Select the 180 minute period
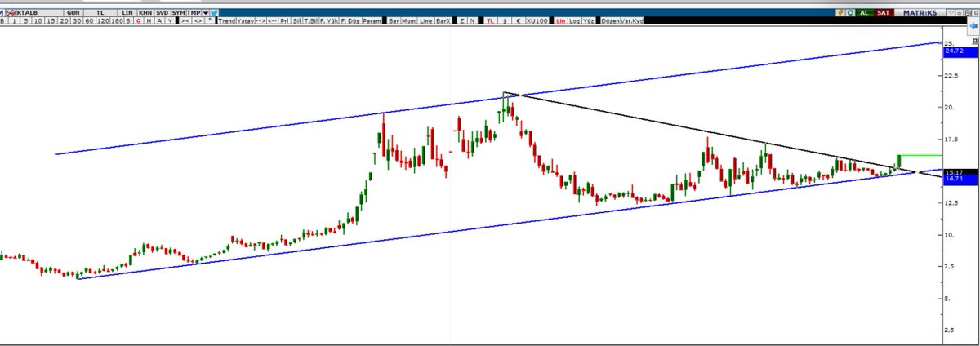980x346 pixels. click(x=118, y=20)
